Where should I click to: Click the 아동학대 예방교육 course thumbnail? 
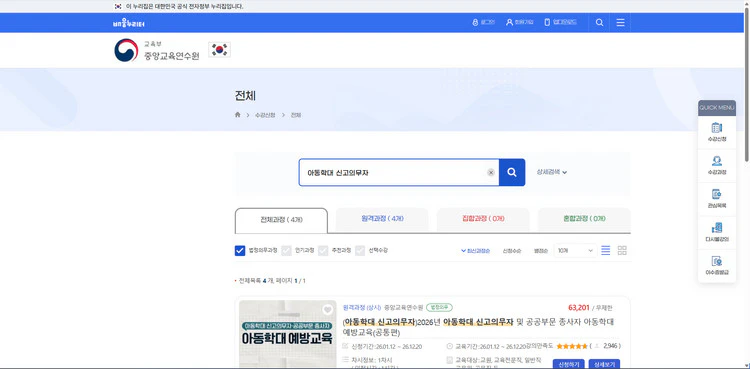pos(287,334)
